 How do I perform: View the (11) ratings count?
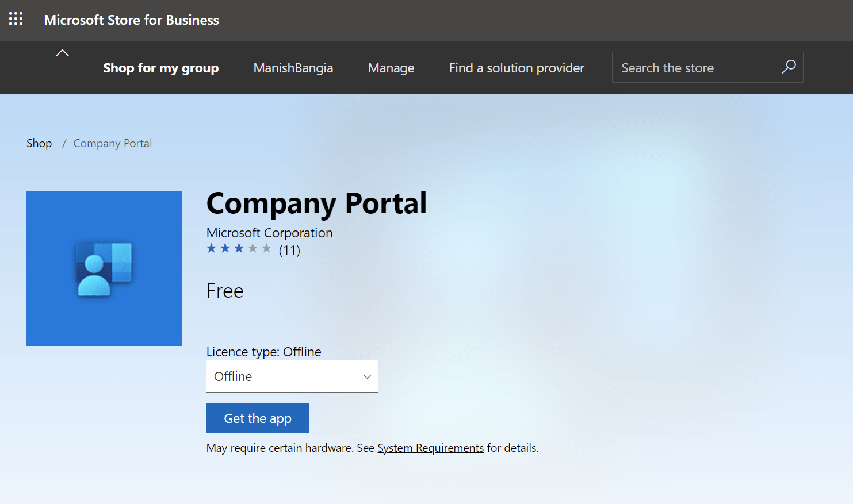click(x=290, y=250)
